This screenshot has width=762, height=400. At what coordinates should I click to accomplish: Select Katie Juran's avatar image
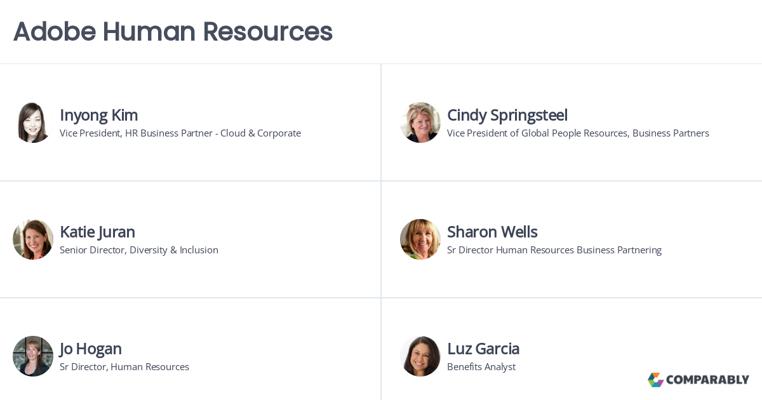33,239
